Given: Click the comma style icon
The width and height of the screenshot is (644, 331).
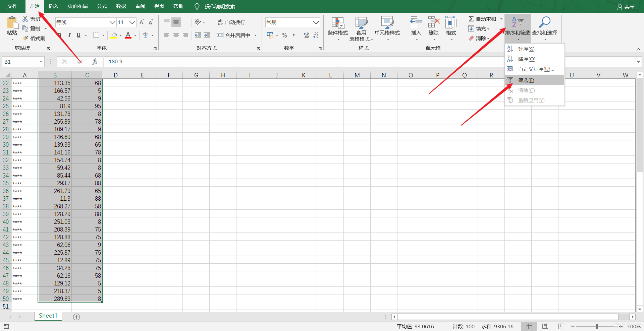Looking at the screenshot, I should pyautogui.click(x=293, y=35).
